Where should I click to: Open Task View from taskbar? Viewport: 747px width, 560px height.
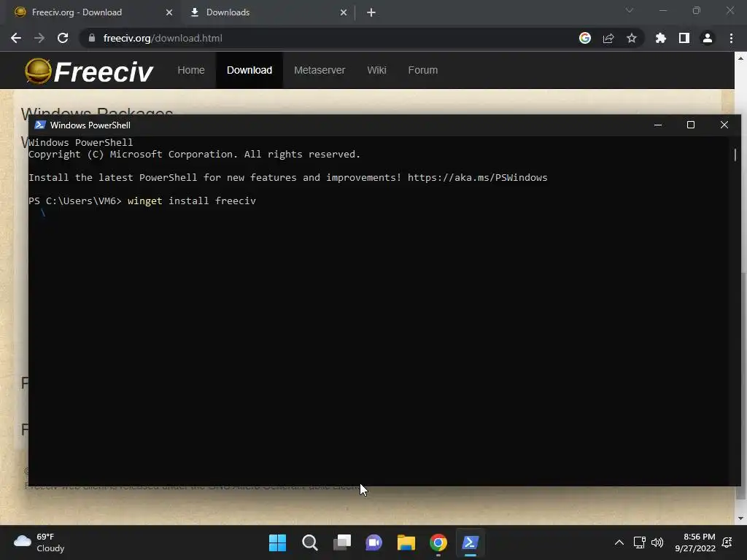341,542
